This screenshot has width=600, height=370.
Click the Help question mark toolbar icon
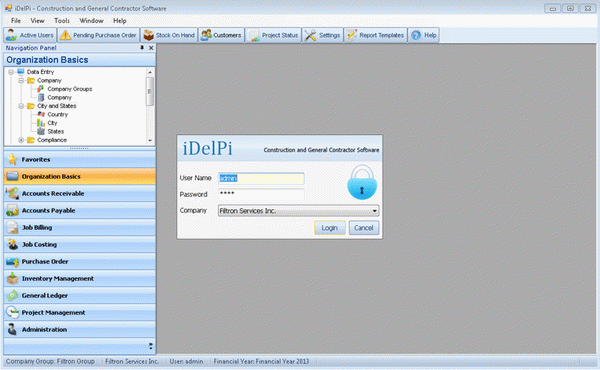pyautogui.click(x=416, y=35)
